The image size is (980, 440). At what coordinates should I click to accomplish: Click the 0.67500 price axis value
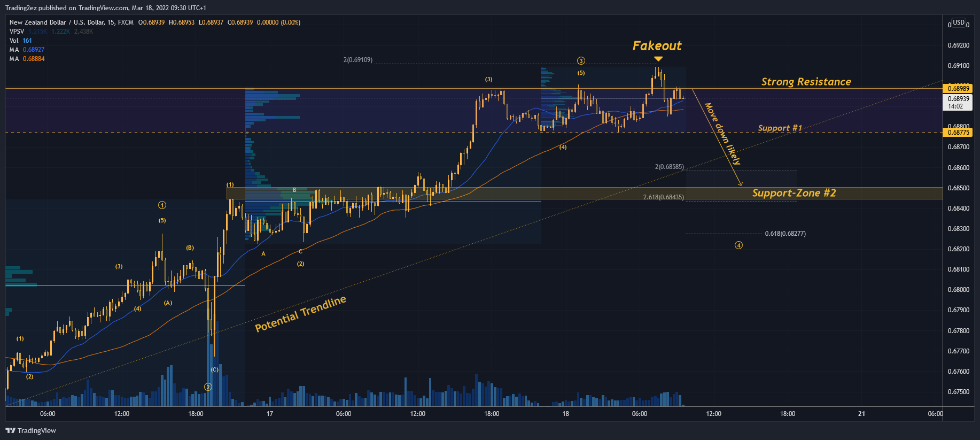(x=958, y=392)
